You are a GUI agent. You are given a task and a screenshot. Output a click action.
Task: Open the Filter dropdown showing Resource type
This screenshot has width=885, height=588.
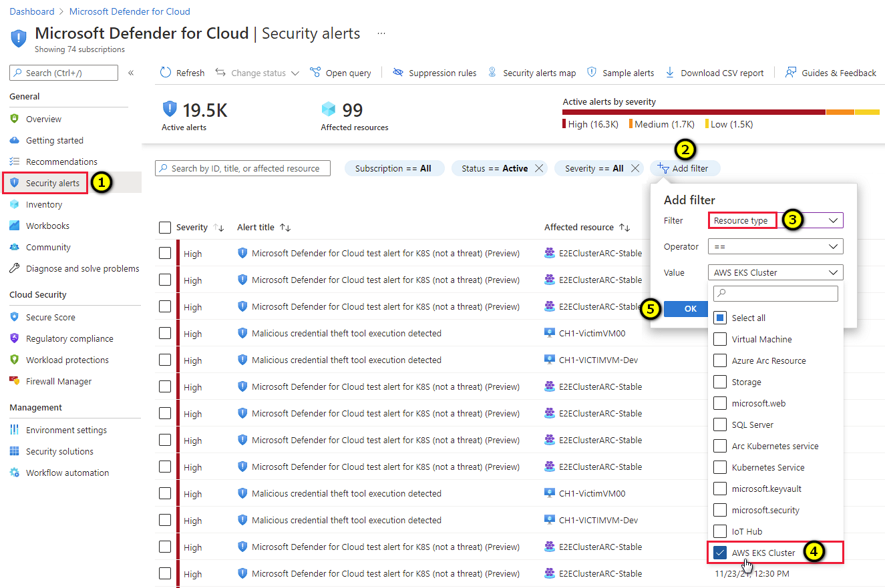click(x=775, y=220)
